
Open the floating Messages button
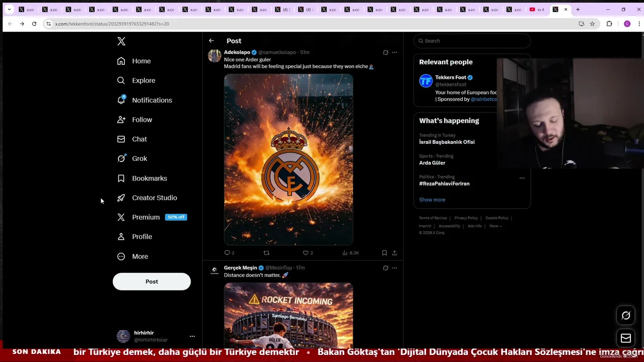[x=626, y=338]
